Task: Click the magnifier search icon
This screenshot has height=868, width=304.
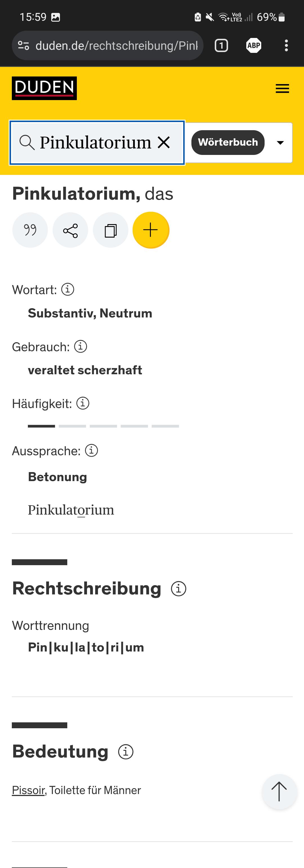Action: (27, 142)
